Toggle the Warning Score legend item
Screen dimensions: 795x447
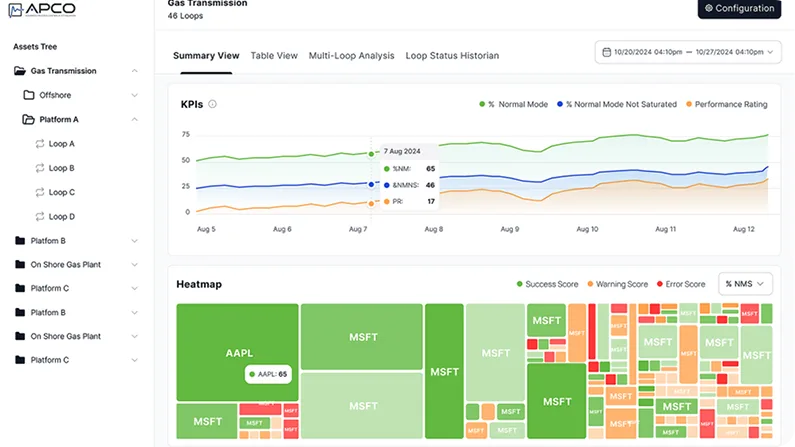coord(618,284)
